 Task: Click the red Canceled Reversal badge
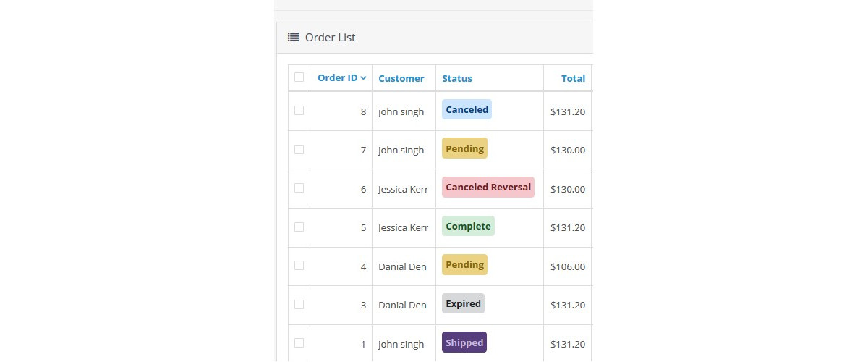(x=488, y=187)
